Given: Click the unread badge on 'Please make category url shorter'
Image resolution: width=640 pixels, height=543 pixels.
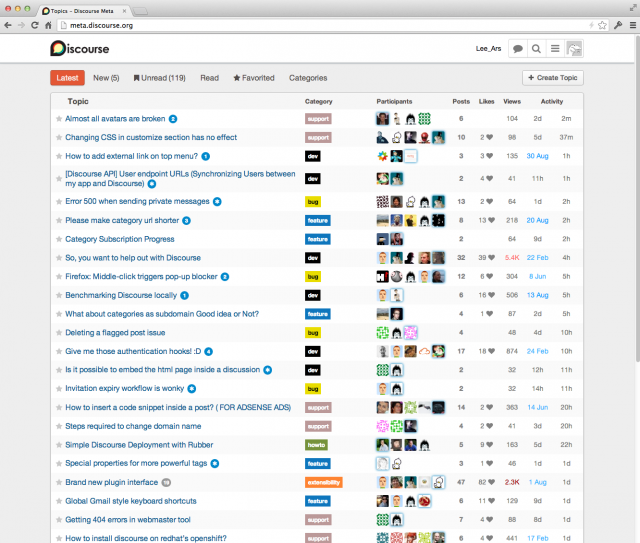Looking at the screenshot, I should pyautogui.click(x=187, y=220).
